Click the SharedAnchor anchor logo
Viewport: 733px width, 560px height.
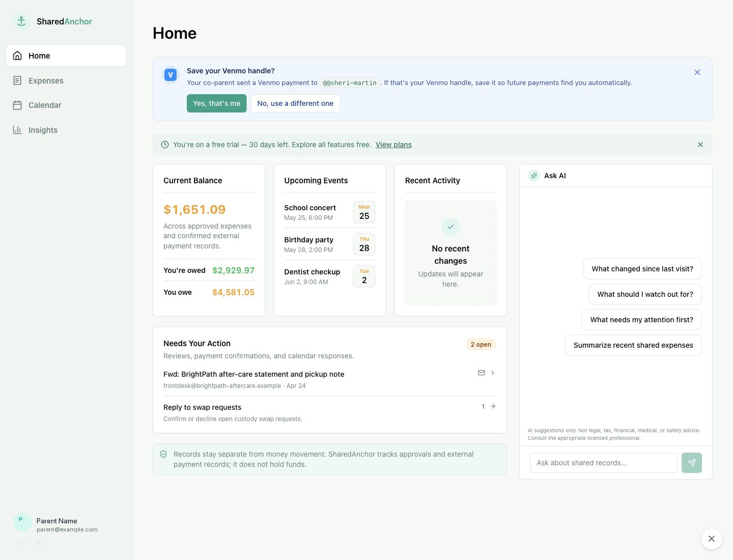pyautogui.click(x=21, y=21)
